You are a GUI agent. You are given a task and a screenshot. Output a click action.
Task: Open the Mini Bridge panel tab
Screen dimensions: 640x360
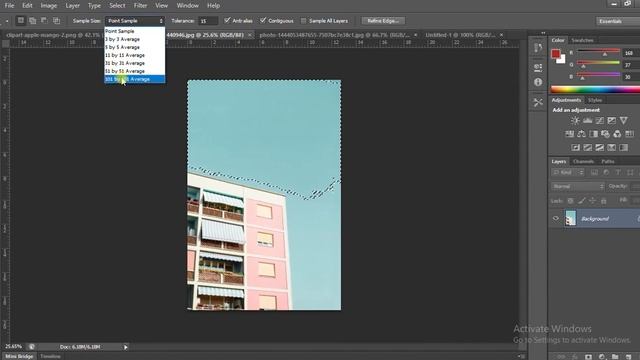coord(19,356)
